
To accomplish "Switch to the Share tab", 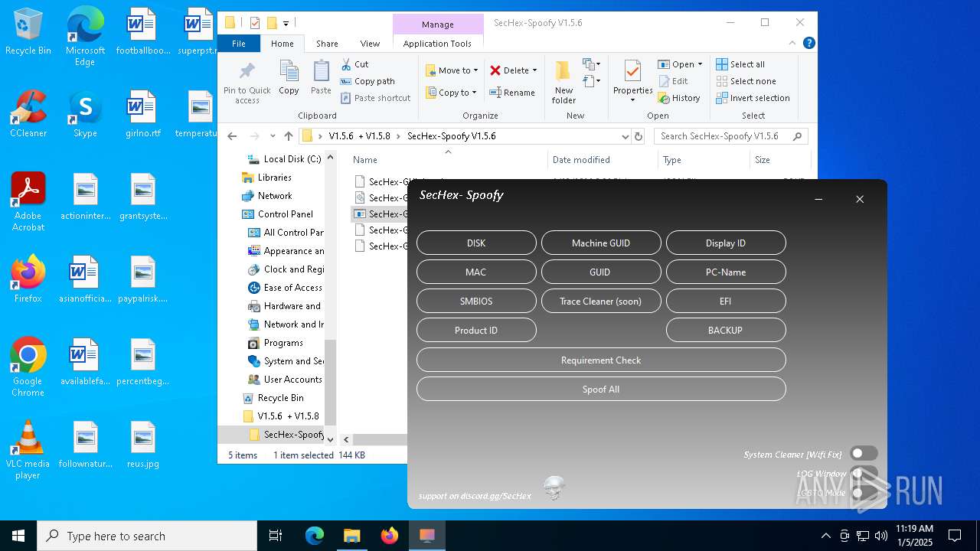I will [327, 44].
